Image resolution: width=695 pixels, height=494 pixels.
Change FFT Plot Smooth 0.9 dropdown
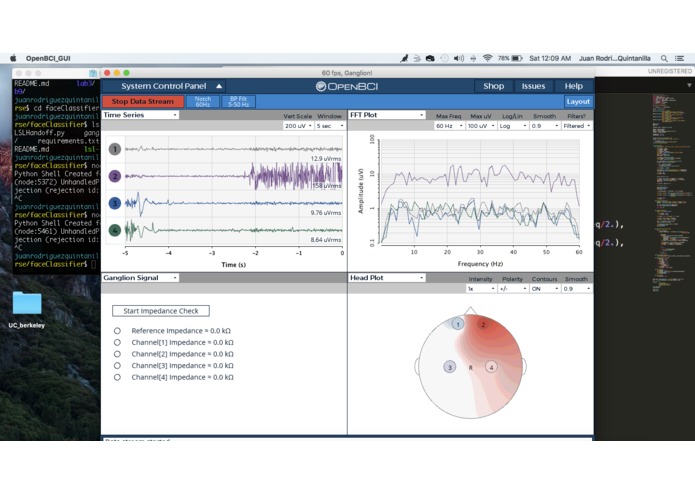click(x=545, y=126)
